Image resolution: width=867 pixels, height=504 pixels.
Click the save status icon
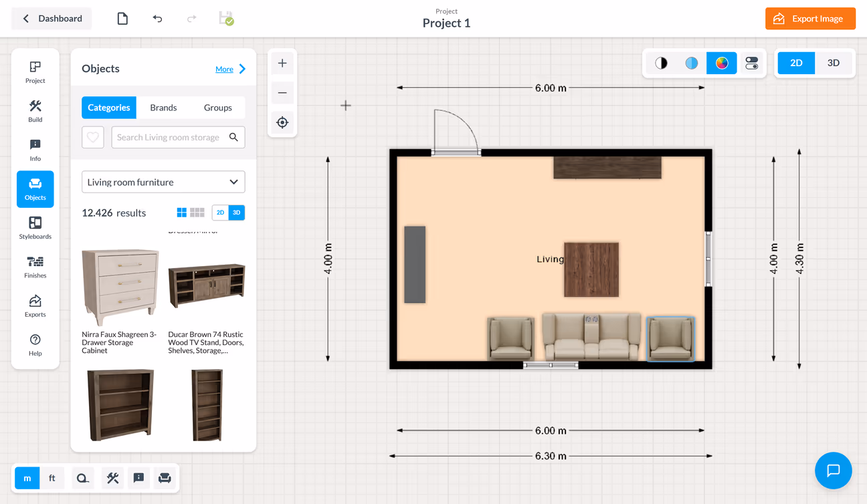coord(226,19)
